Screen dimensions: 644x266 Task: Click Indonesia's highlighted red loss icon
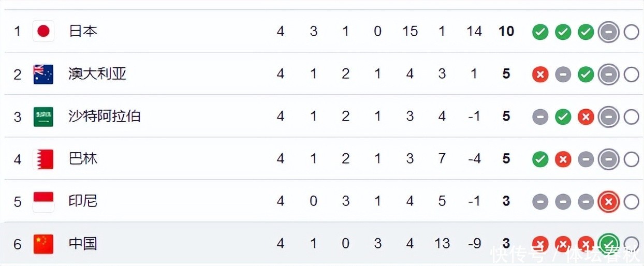[x=608, y=201]
